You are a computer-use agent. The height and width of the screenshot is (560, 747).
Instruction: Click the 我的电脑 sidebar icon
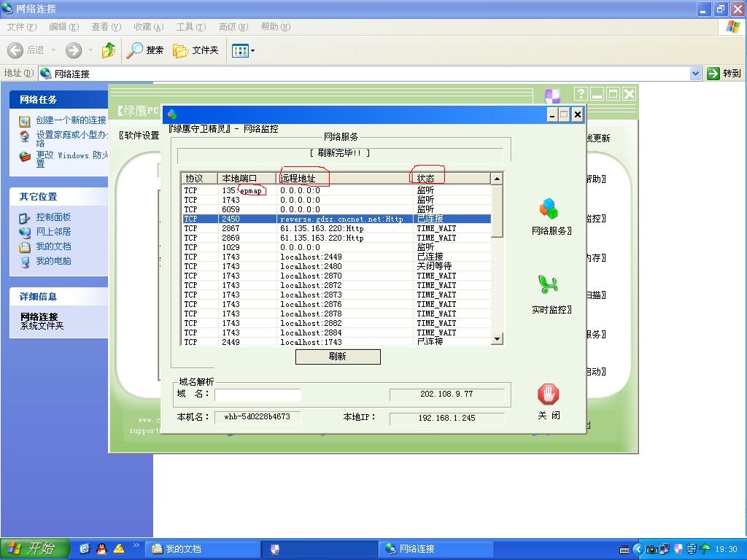click(x=24, y=262)
